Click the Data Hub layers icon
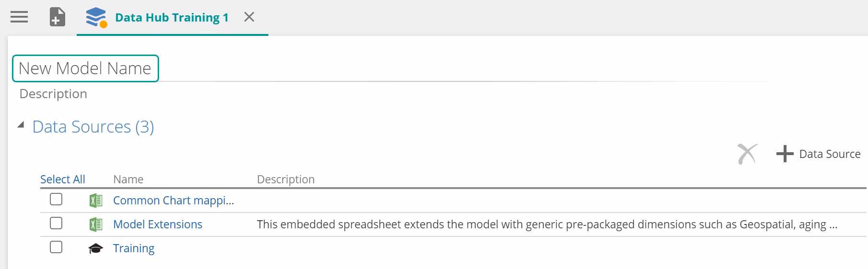 point(96,17)
